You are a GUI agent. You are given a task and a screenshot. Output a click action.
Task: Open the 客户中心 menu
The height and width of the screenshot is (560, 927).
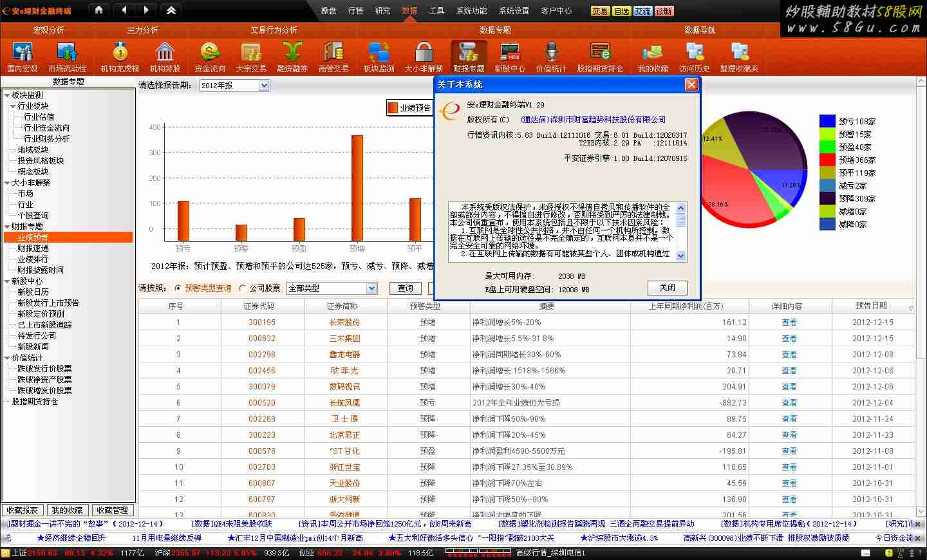(557, 10)
